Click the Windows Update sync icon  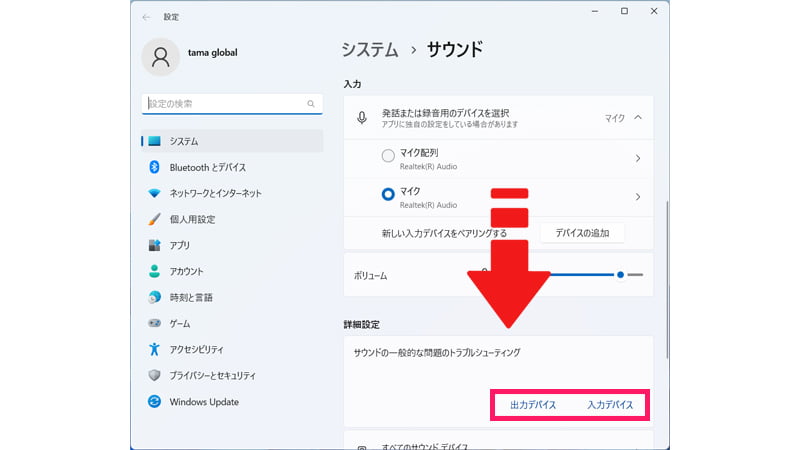click(154, 401)
